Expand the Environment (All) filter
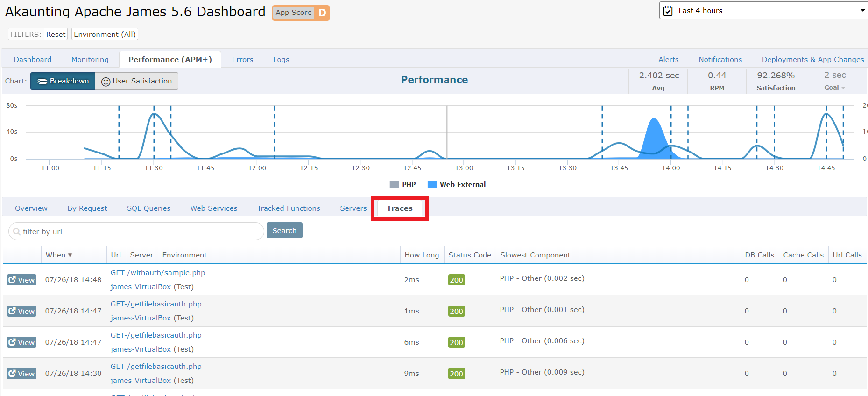 (x=105, y=35)
